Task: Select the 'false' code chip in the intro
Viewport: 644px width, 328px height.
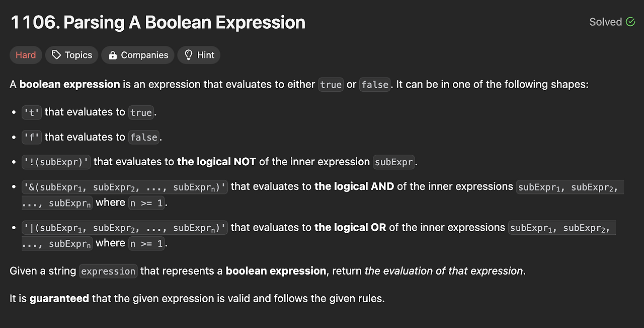Action: [375, 85]
